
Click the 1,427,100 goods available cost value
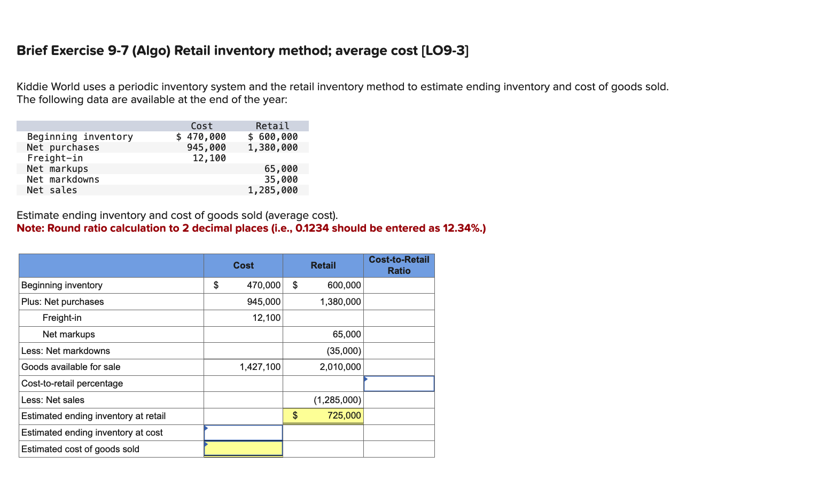click(260, 367)
